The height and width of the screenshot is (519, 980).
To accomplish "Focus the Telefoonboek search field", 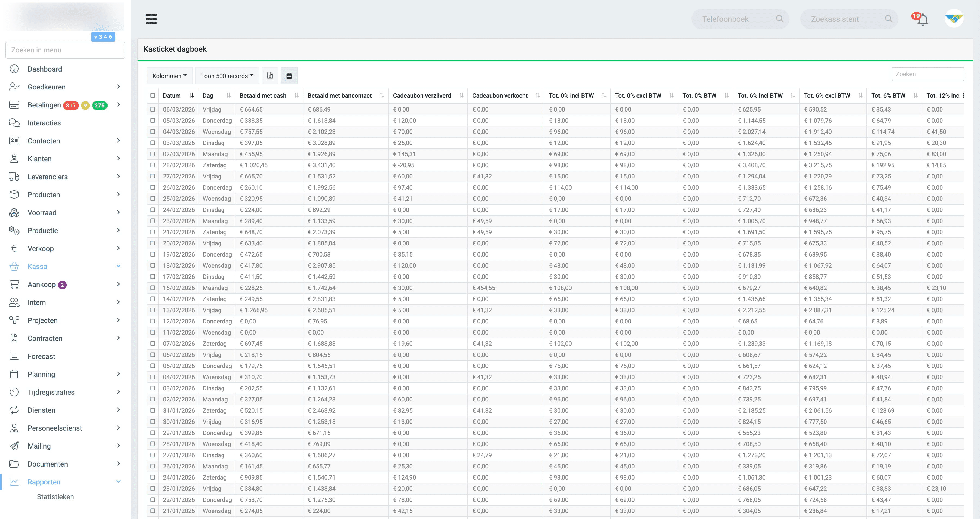I will pyautogui.click(x=740, y=19).
